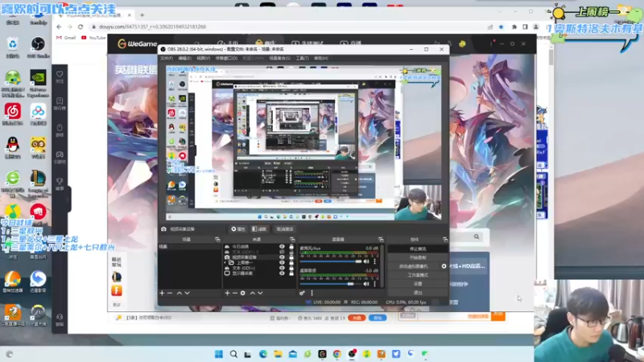The height and width of the screenshot is (362, 644).
Task: Reload the Douyu page in Chrome
Action: click(80, 27)
